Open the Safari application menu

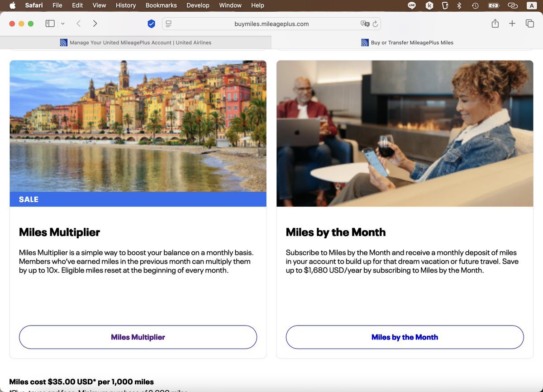click(34, 5)
